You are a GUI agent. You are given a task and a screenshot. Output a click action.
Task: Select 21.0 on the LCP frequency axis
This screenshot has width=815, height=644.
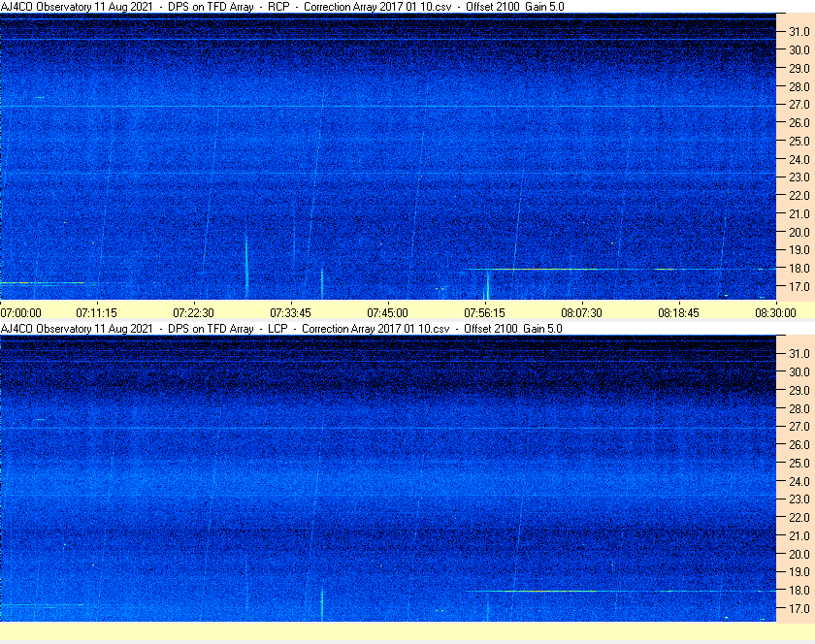799,535
